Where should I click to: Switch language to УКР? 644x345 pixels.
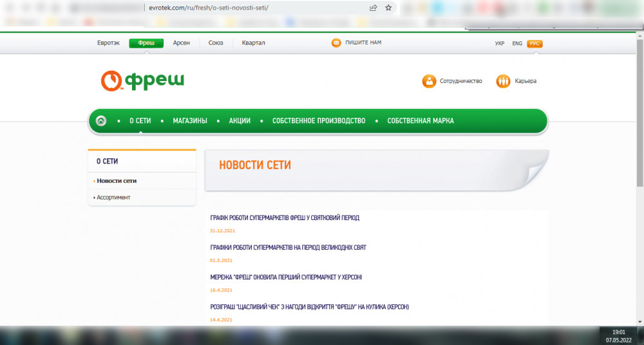(x=500, y=44)
